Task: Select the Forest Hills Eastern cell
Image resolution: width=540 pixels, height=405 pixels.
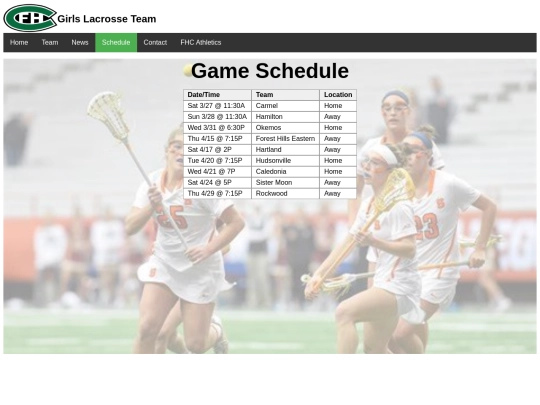Action: 285,139
